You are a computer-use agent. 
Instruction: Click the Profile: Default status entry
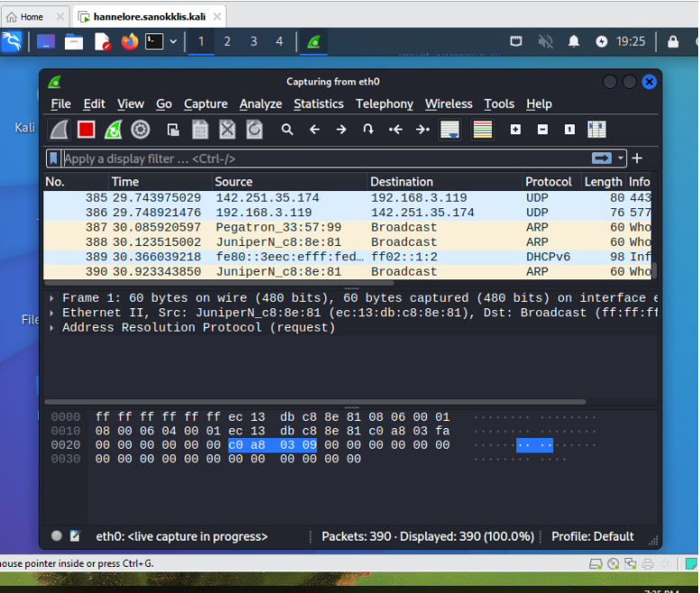(x=593, y=536)
